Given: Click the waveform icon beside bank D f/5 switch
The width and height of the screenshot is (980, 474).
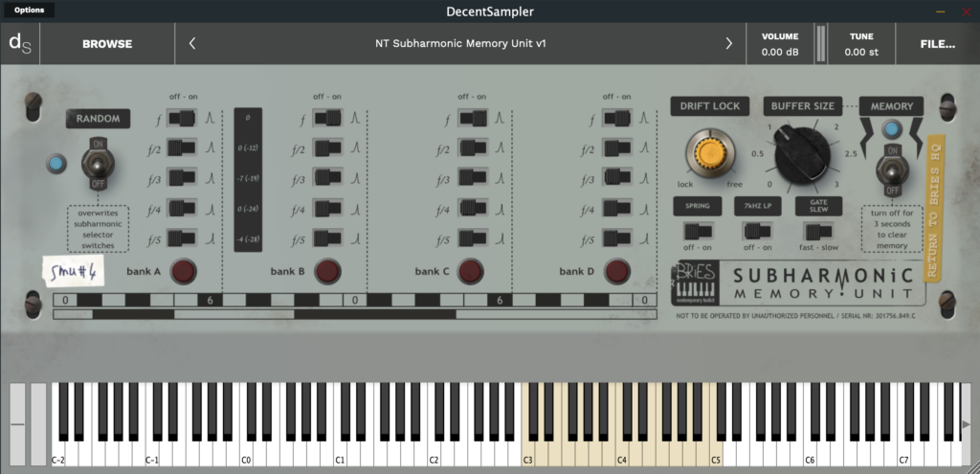Looking at the screenshot, I should 645,238.
